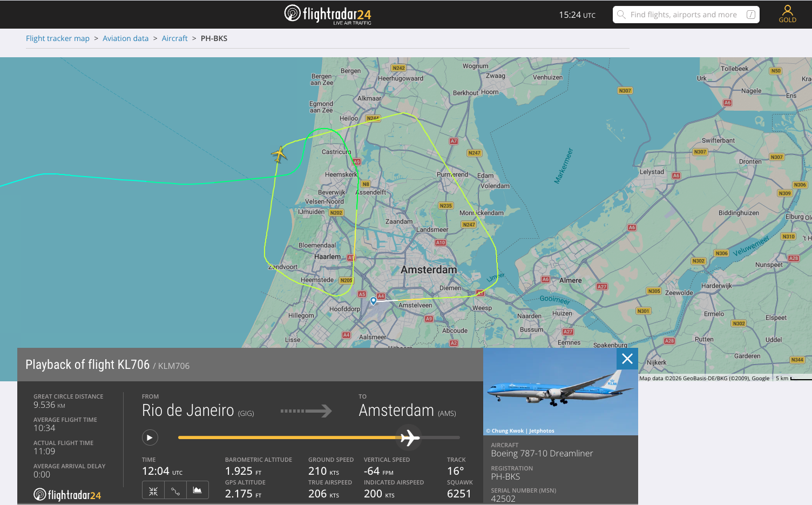Show the altitude graph chart icon
The image size is (812, 505).
[198, 491]
